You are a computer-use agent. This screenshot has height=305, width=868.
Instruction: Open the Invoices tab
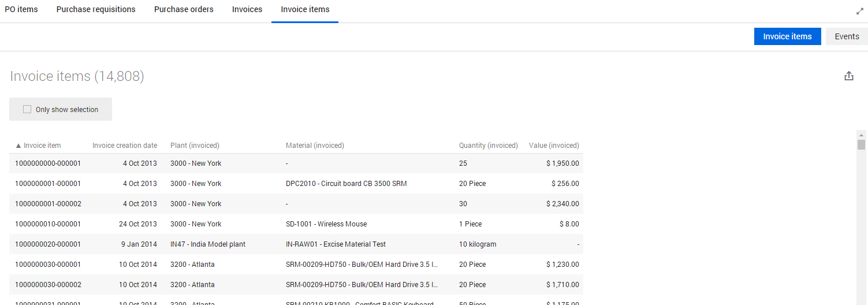point(247,9)
